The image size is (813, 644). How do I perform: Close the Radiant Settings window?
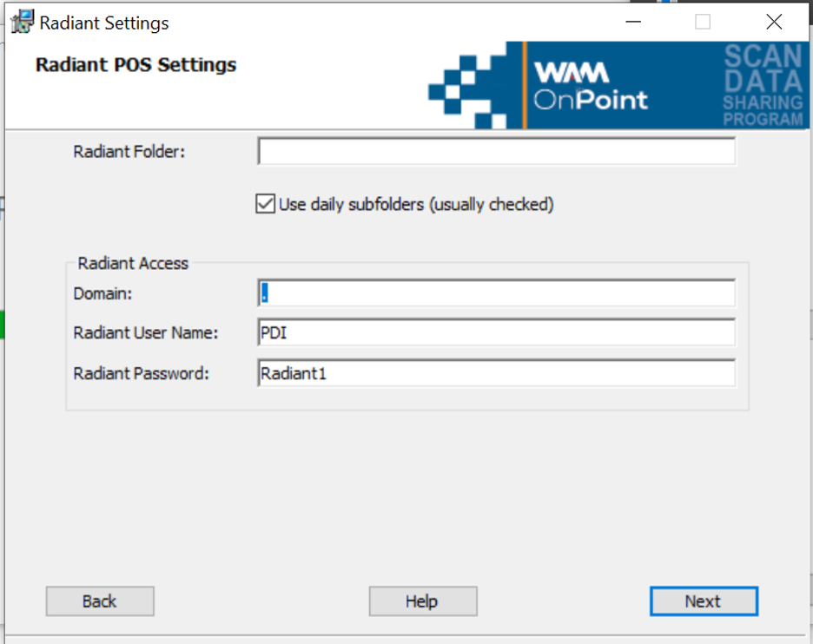[773, 23]
